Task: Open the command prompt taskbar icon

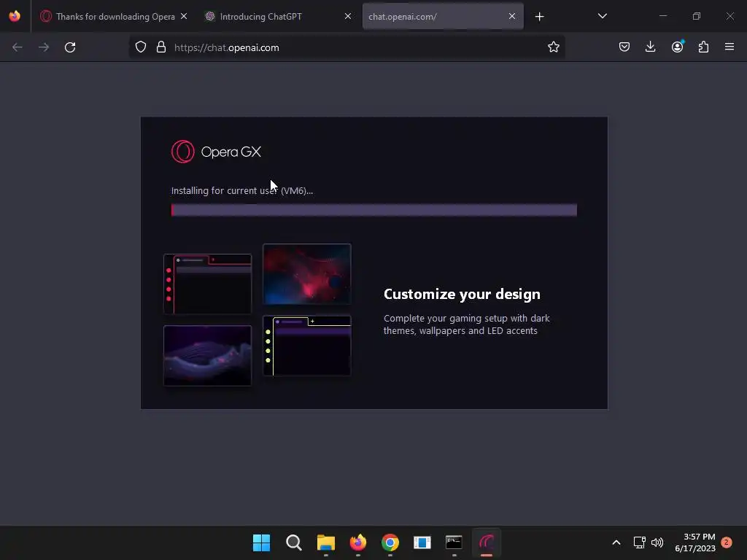Action: (x=454, y=542)
